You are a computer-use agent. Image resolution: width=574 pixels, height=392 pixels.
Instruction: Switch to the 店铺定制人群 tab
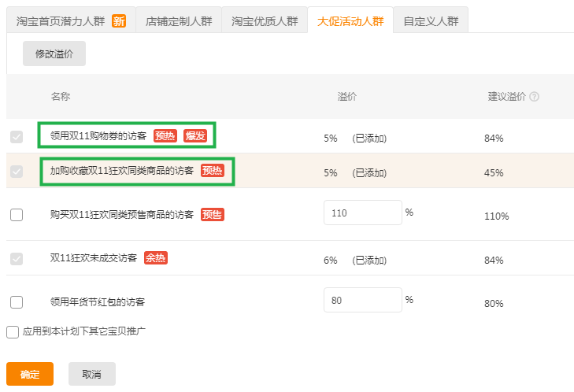coord(179,20)
